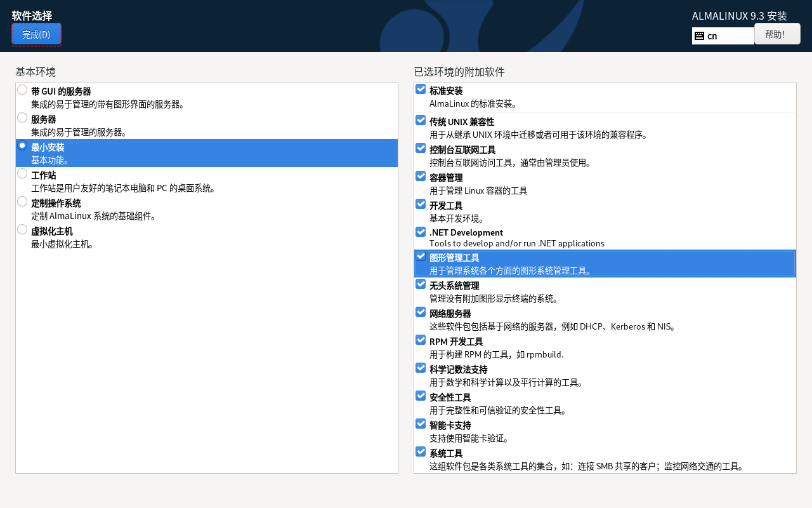Select 带 GUI 的服务器 radio button
Viewport: 812px width, 508px height.
coord(22,90)
